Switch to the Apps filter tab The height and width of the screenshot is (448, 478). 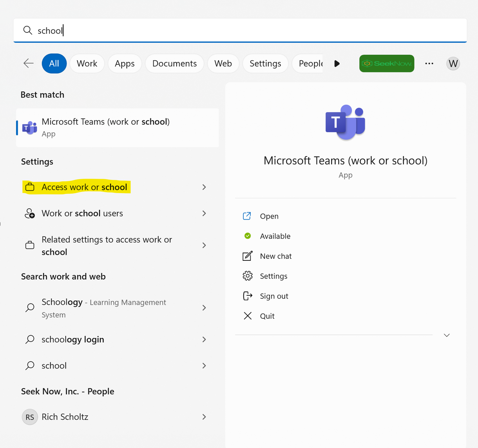[125, 63]
